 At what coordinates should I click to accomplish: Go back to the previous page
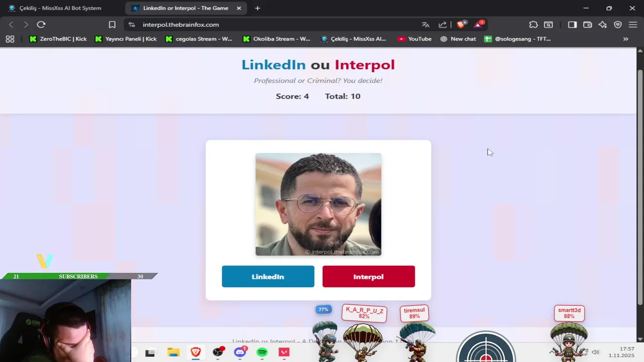pyautogui.click(x=11, y=25)
